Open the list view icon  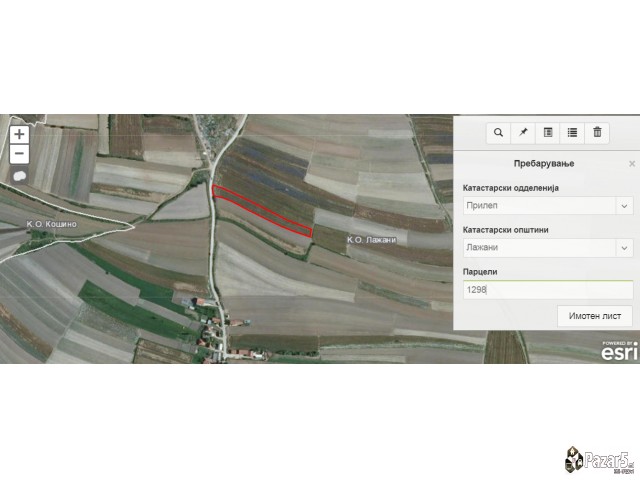coord(573,132)
